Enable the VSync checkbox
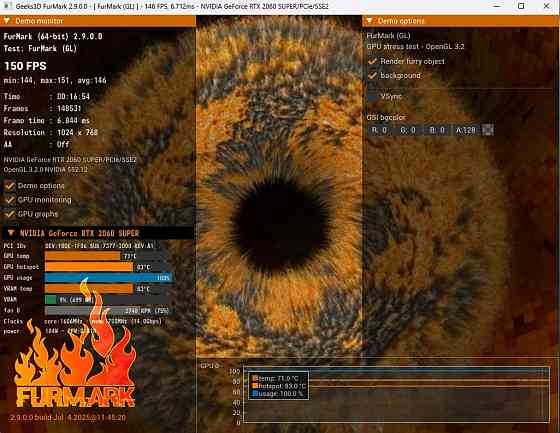 (372, 96)
